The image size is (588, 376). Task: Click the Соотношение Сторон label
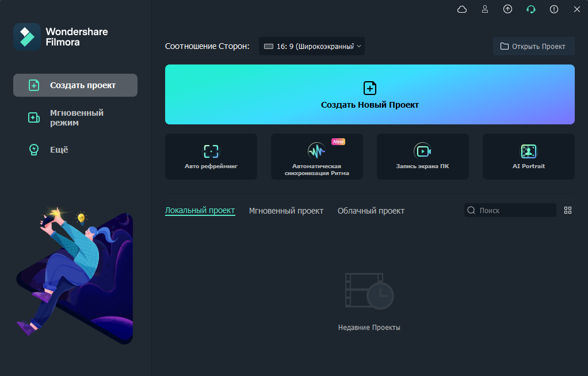pyautogui.click(x=207, y=46)
